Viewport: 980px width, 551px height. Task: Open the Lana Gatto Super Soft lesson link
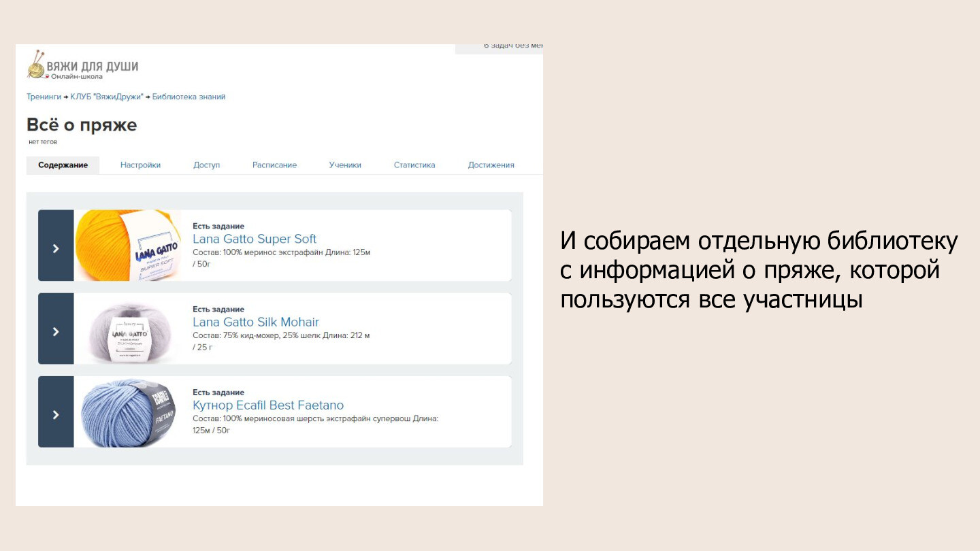pos(255,239)
